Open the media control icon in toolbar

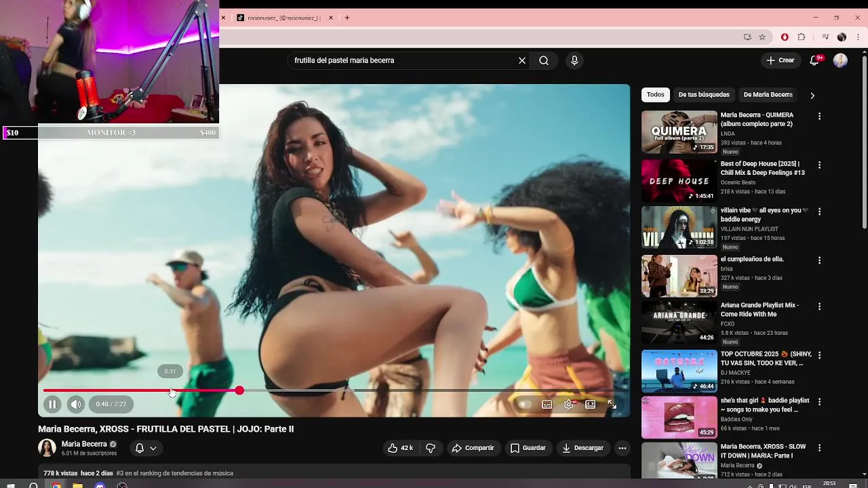point(825,37)
